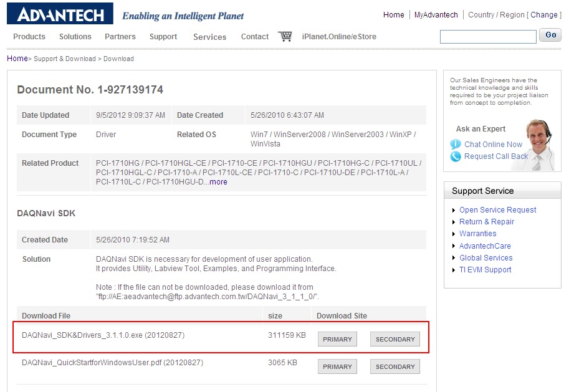574x392 pixels.
Task: Open the Support menu
Action: (163, 37)
